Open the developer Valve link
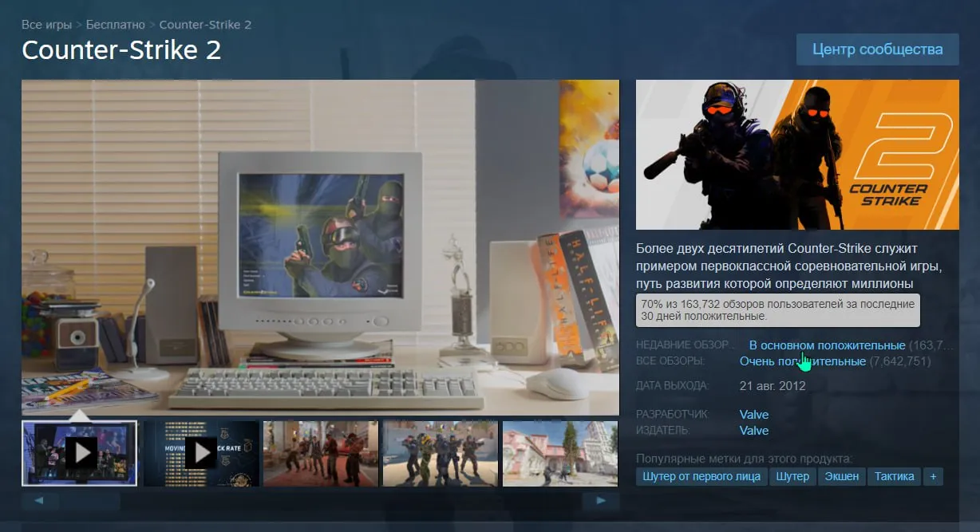Screen dimensions: 980x532 [x=754, y=414]
